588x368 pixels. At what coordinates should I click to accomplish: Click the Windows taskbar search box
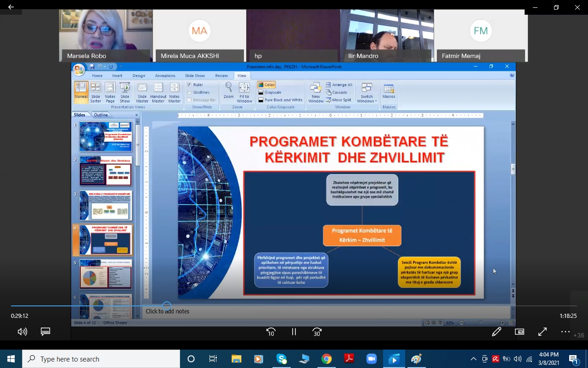point(101,359)
